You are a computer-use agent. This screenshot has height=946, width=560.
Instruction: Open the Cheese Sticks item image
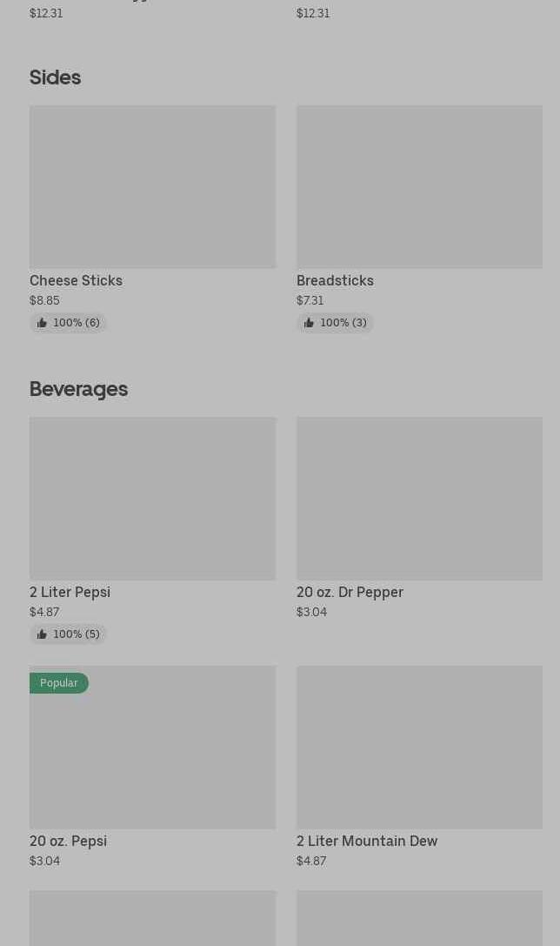point(152,186)
